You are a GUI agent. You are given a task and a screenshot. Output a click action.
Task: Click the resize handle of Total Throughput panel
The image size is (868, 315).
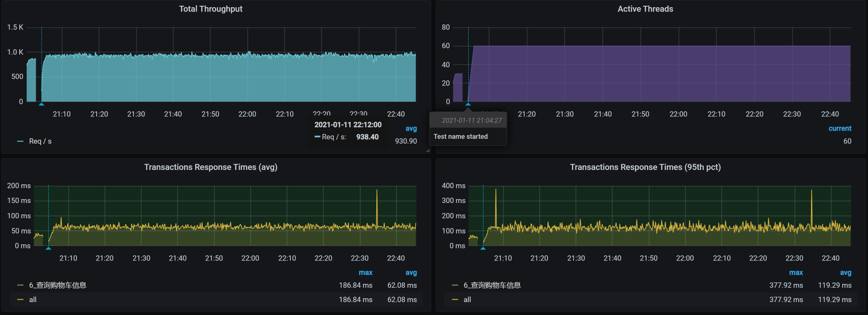pos(428,150)
